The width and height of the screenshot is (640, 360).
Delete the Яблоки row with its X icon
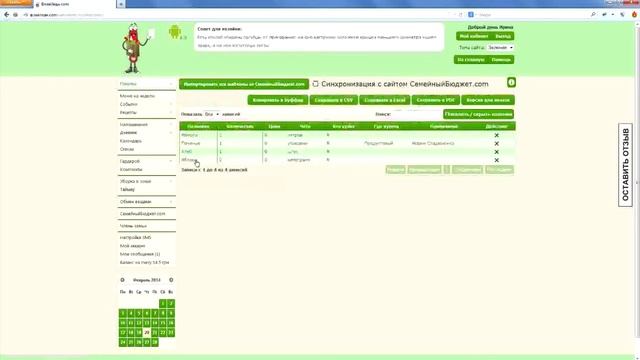[x=496, y=160]
